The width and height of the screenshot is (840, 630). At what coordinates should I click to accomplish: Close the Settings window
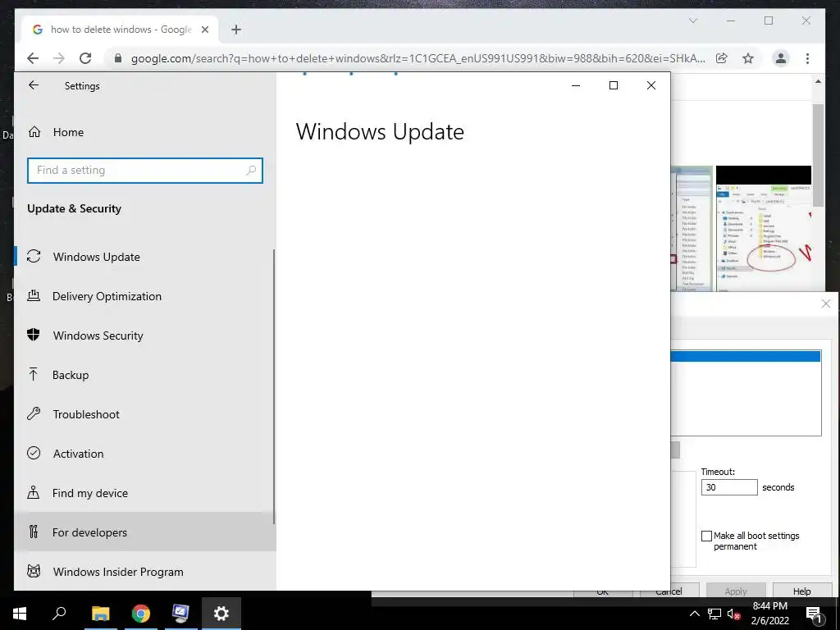[x=651, y=85]
